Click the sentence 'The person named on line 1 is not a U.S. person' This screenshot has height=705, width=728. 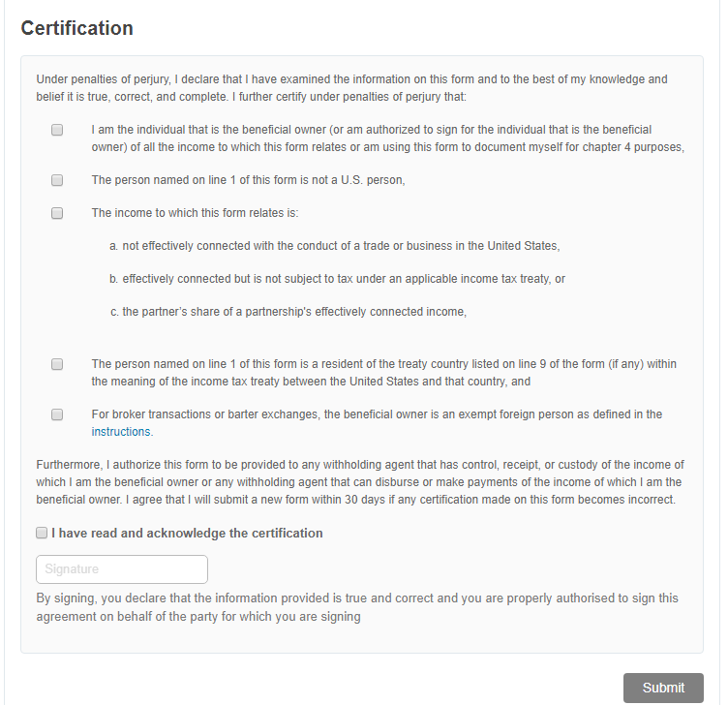point(249,180)
